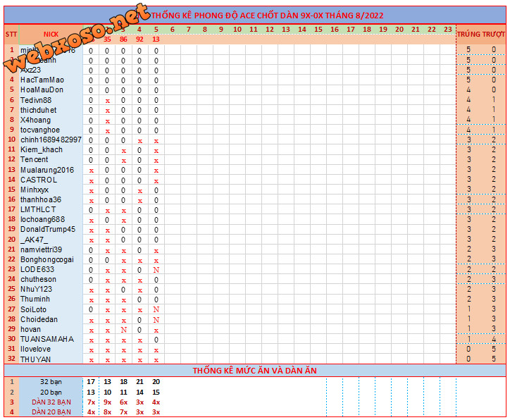Select nick 'HoaMauDon'
This screenshot has width=510, height=420.
42,89
